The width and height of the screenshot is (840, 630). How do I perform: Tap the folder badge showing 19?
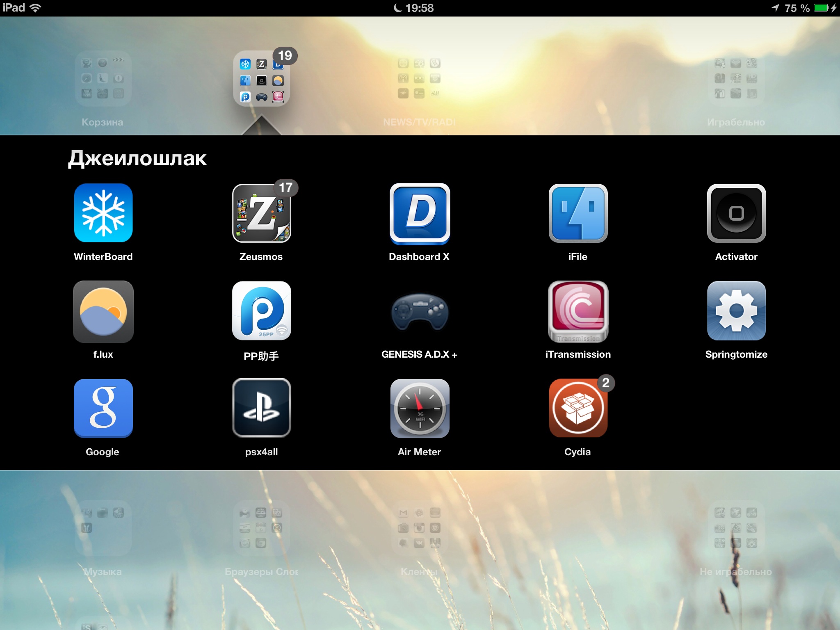[x=285, y=55]
